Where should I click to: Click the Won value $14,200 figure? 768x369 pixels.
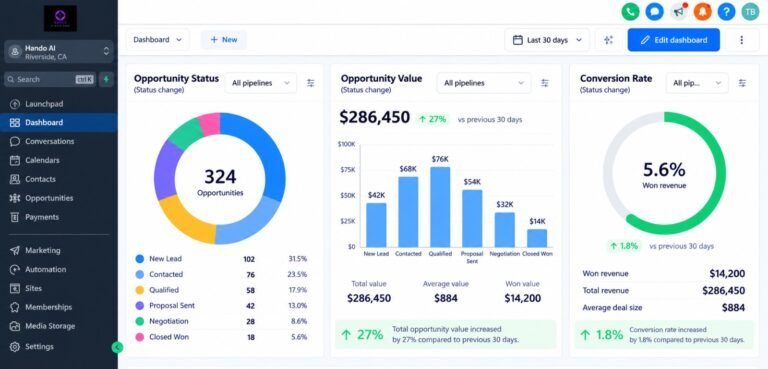tap(523, 298)
